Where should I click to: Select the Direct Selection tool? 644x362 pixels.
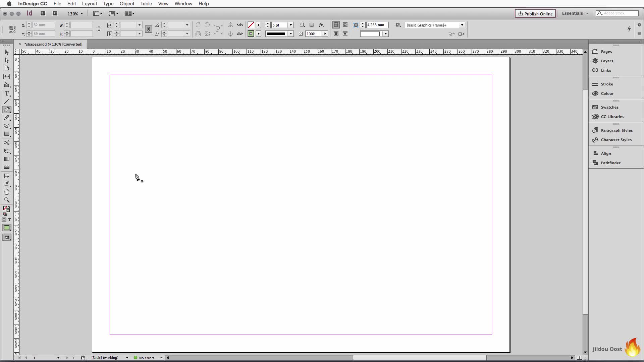7,60
